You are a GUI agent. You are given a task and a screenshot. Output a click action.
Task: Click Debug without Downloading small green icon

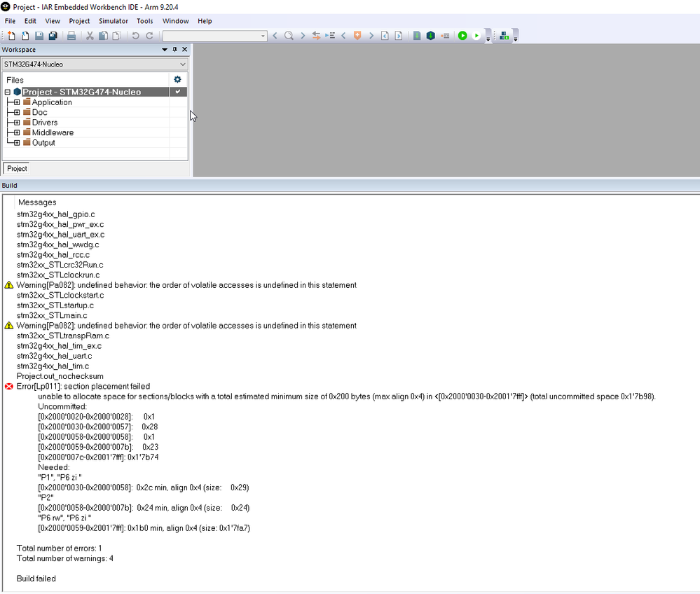coord(476,36)
